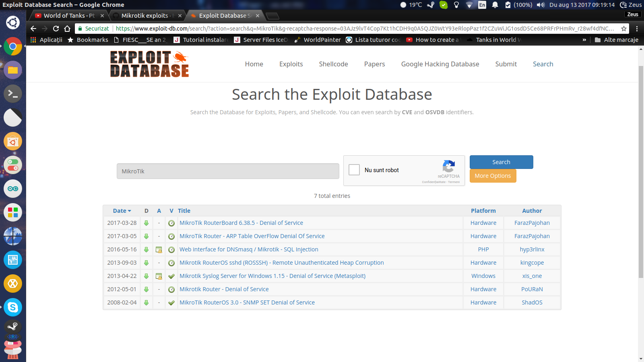This screenshot has width=644, height=362.
Task: Open Chrome three-dot menu
Action: click(x=637, y=29)
